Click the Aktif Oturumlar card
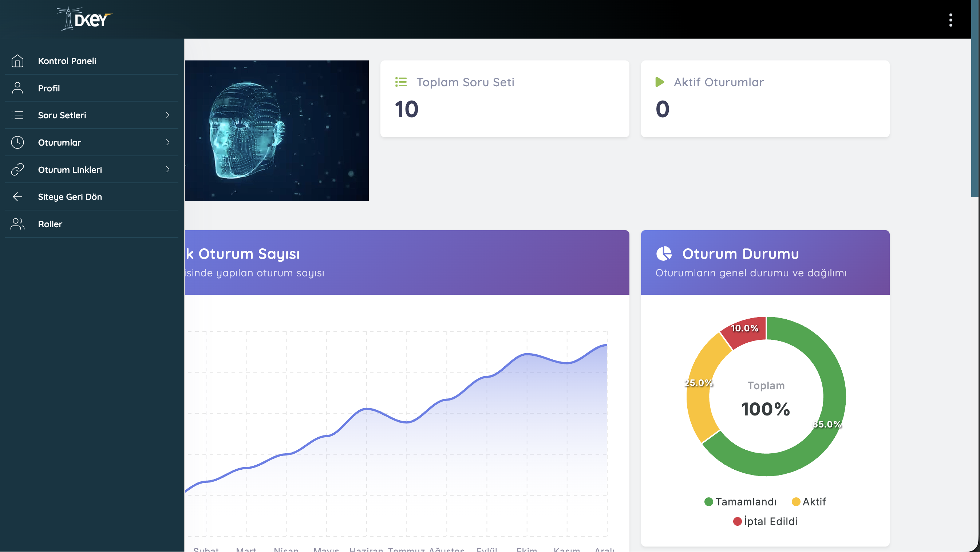 [765, 99]
